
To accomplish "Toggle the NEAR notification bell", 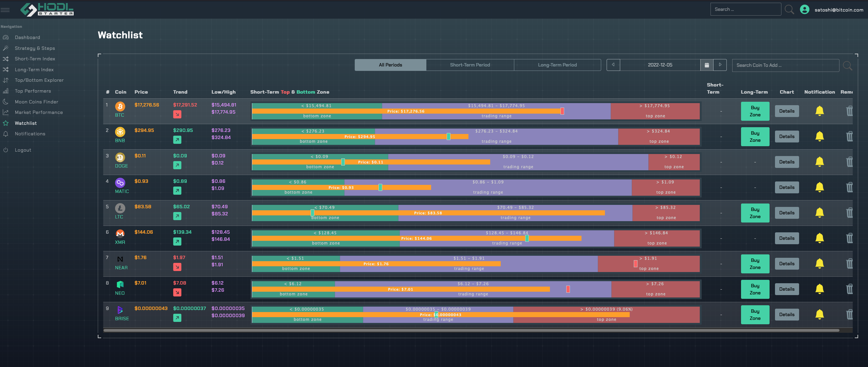I will click(x=819, y=264).
